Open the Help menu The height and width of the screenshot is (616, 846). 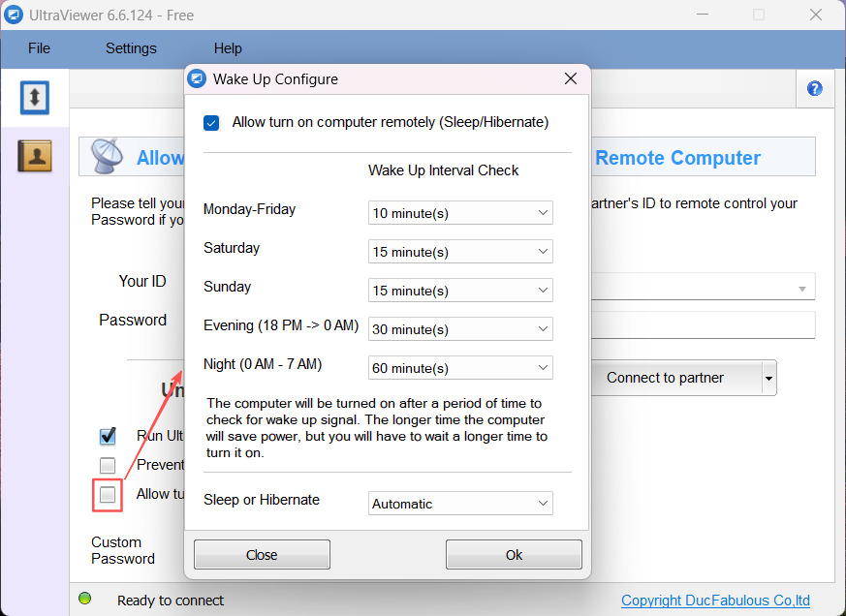[228, 48]
